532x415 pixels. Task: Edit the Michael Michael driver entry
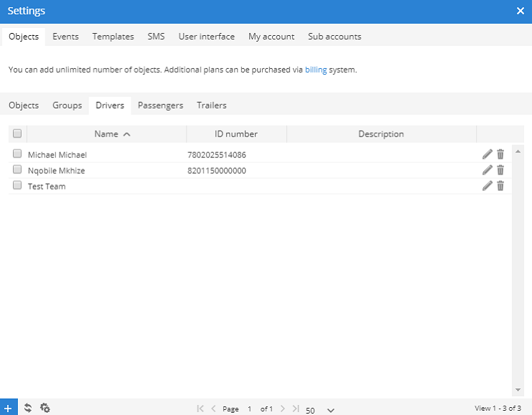(x=487, y=154)
